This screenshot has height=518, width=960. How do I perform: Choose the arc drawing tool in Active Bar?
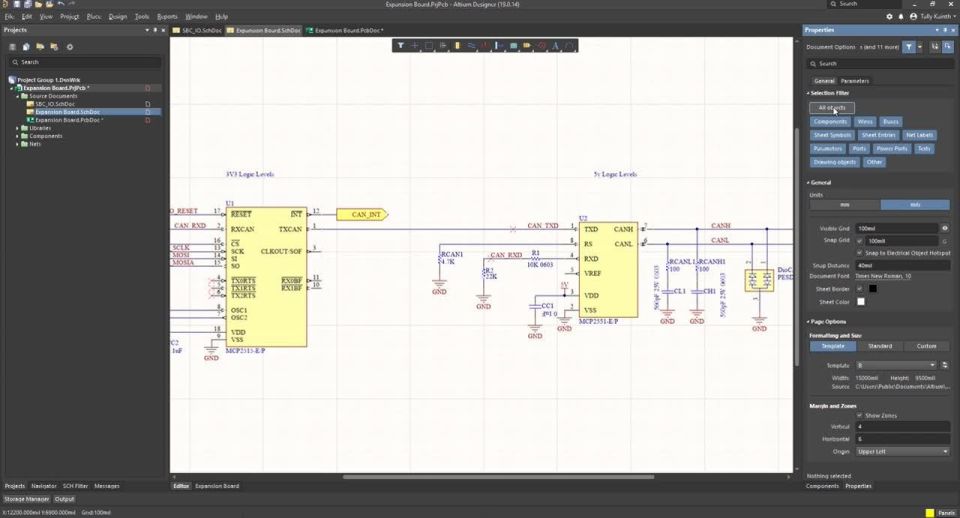coord(569,45)
